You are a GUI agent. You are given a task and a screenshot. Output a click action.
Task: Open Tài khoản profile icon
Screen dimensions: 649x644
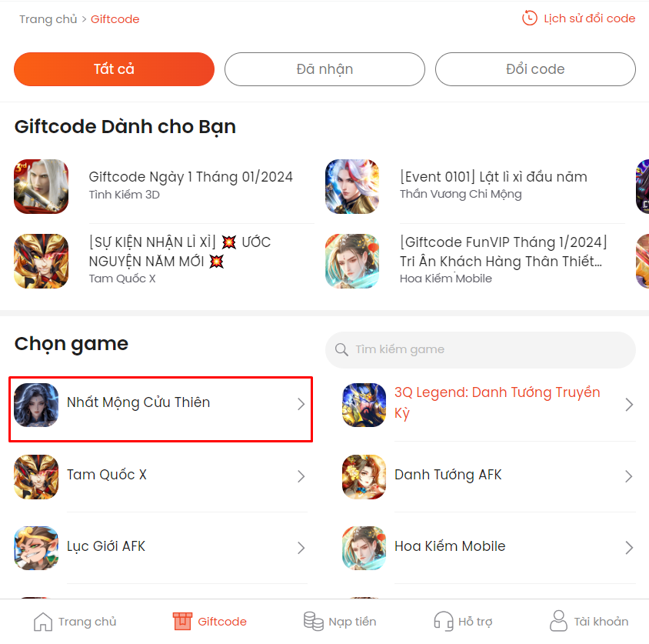[558, 621]
